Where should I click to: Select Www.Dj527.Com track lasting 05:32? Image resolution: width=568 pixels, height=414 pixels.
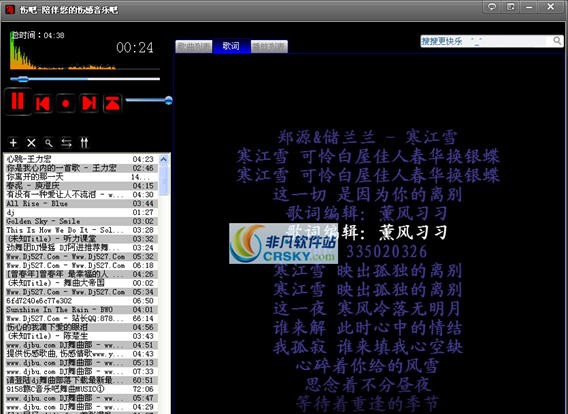pyautogui.click(x=81, y=256)
